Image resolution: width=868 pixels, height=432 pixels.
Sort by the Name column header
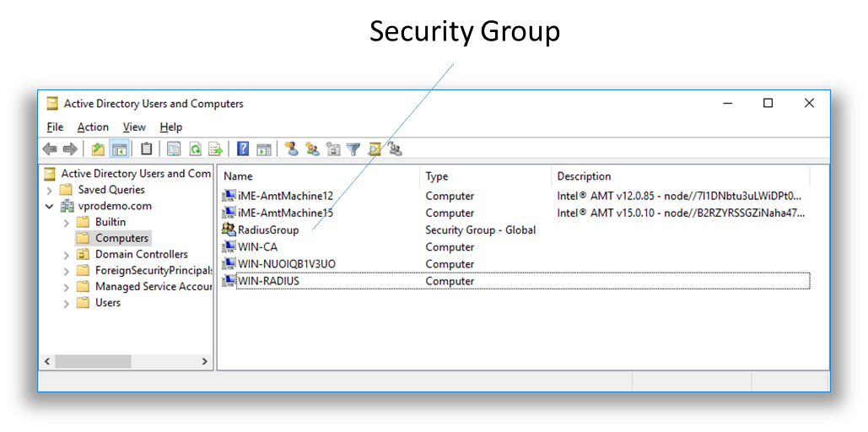point(318,176)
